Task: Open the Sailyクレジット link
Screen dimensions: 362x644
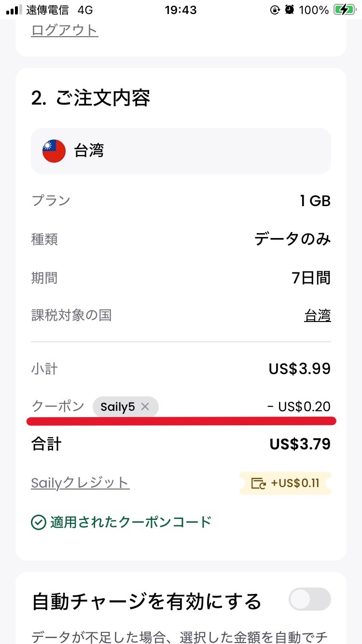Action: (x=80, y=483)
